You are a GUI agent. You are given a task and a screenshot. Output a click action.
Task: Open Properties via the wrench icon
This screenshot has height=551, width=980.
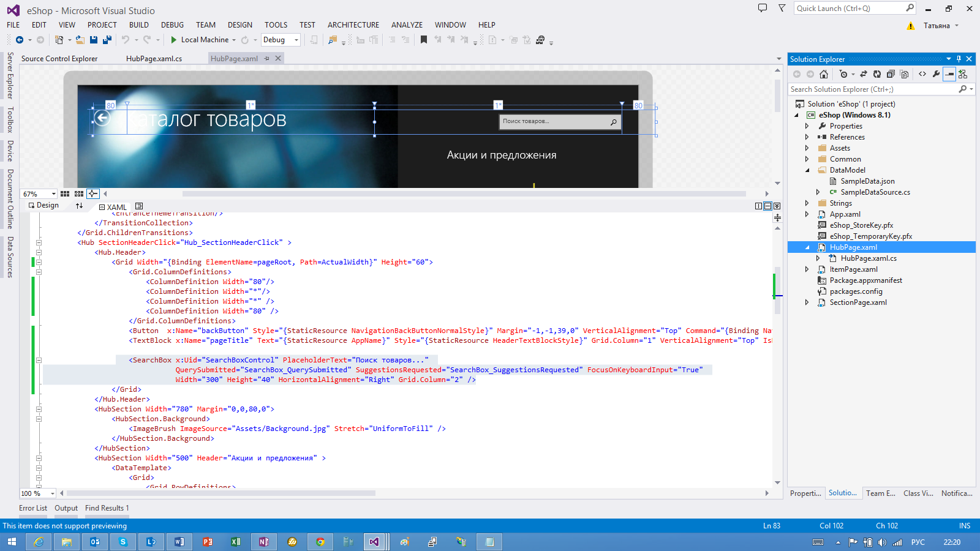pos(936,74)
